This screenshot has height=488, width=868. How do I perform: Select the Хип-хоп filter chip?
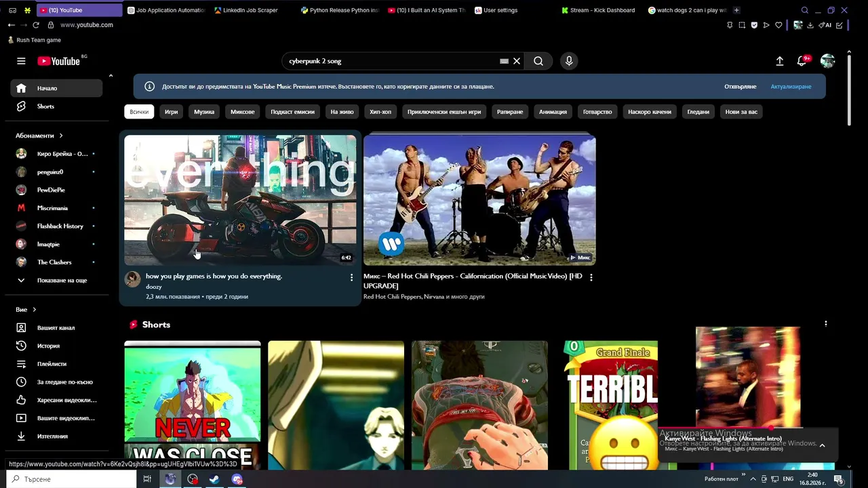point(380,112)
